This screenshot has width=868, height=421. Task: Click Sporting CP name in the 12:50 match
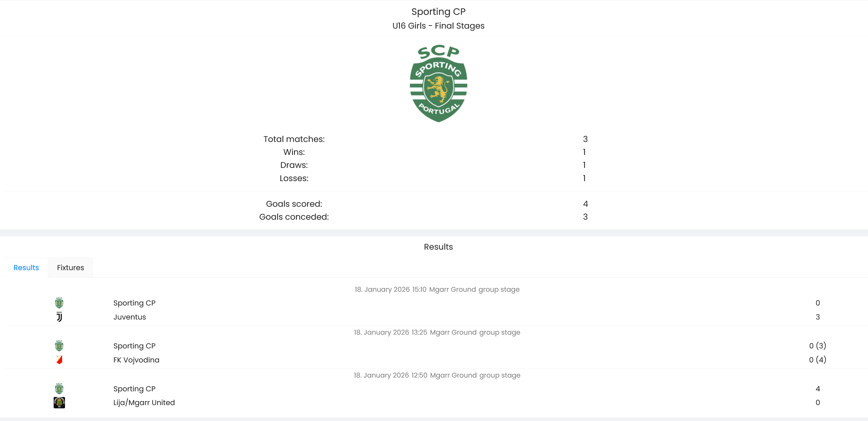click(x=134, y=389)
